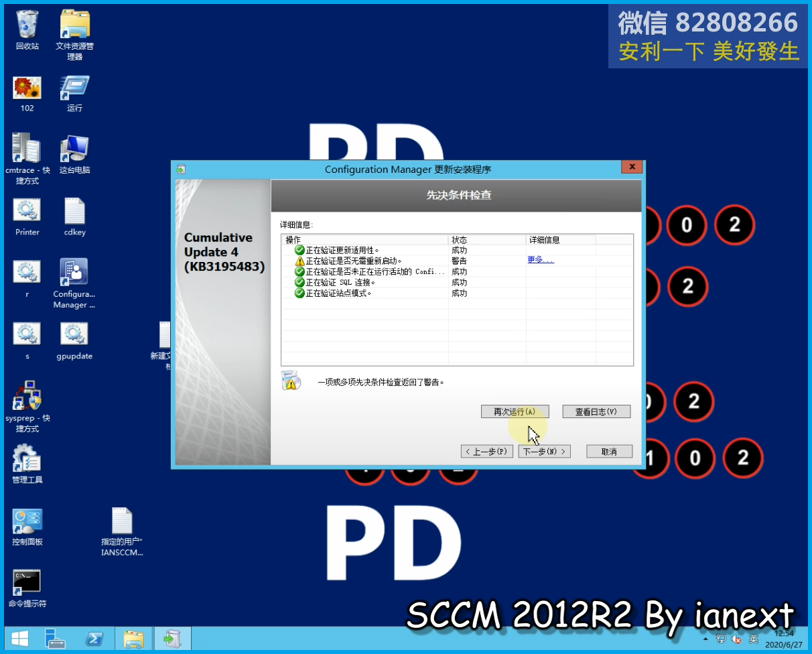The image size is (812, 654).
Task: Select the 正在验证更新适用性 row
Action: pos(457,250)
